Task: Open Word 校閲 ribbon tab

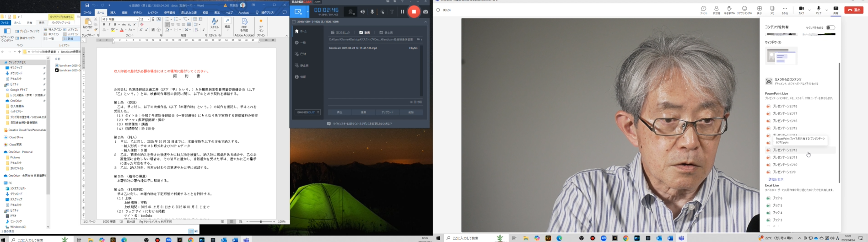Action: [x=205, y=13]
